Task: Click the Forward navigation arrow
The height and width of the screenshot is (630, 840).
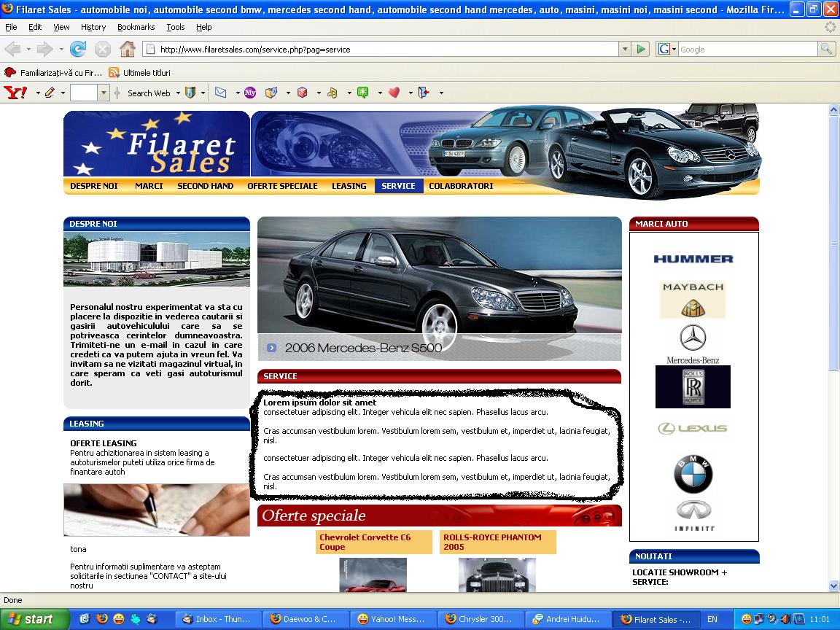Action: pyautogui.click(x=45, y=50)
